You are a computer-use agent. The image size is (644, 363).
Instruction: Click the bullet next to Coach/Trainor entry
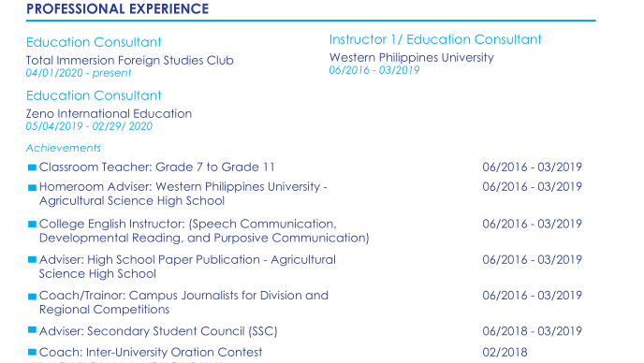point(32,297)
